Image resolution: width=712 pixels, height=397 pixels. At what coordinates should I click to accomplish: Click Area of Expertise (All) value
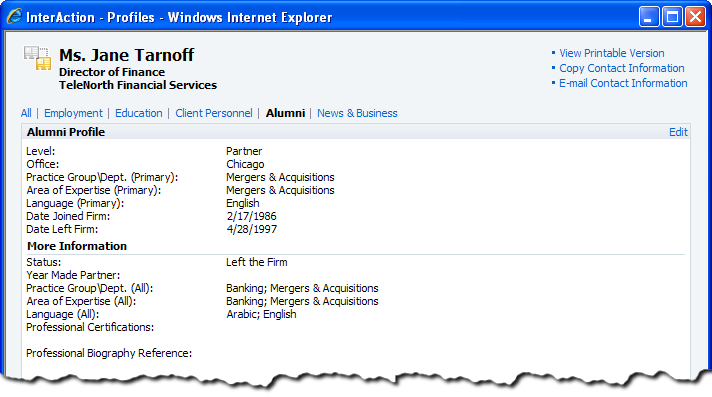[302, 301]
